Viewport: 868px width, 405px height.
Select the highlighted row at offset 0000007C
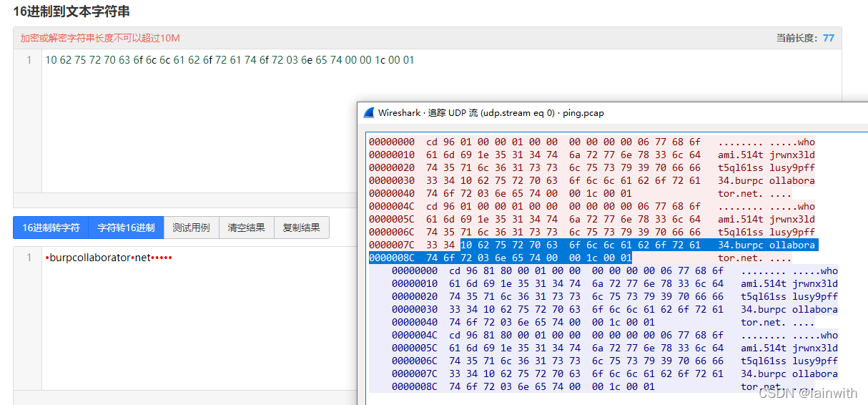click(592, 245)
